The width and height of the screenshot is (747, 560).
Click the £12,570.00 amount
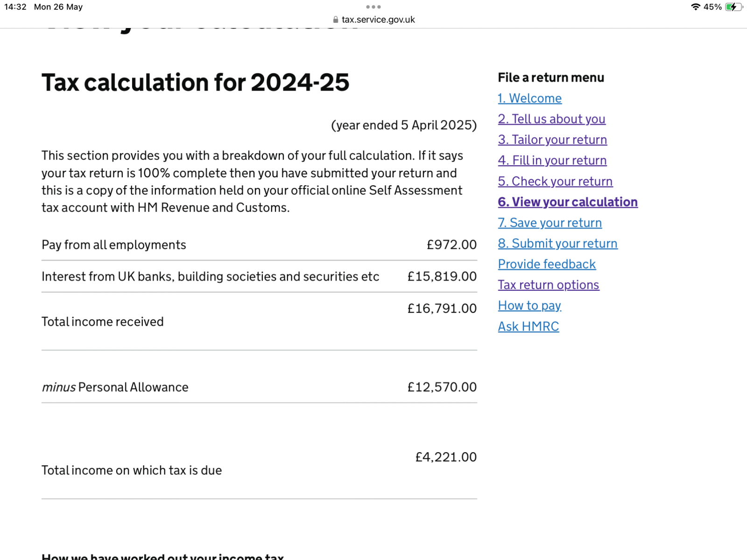coord(442,387)
